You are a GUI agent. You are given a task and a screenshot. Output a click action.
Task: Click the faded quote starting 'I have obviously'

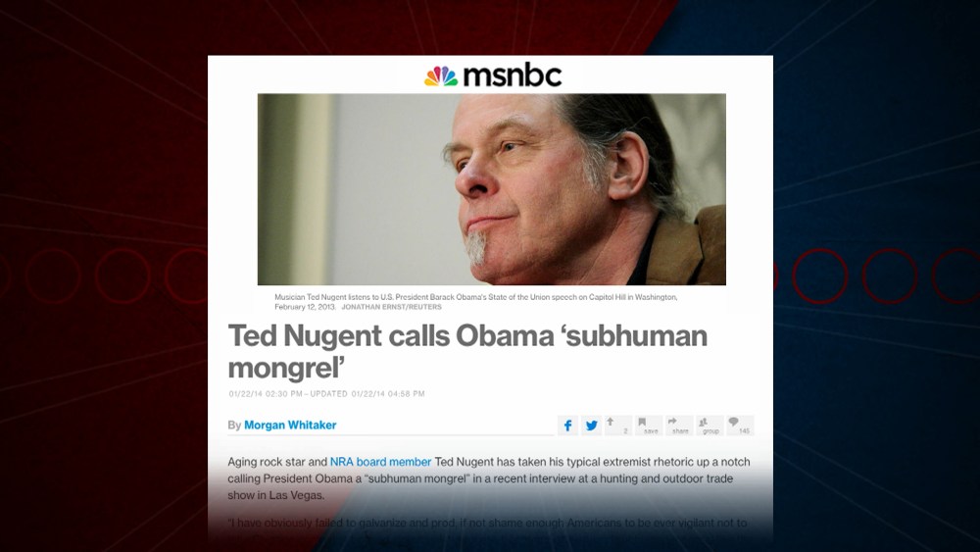coord(487,523)
